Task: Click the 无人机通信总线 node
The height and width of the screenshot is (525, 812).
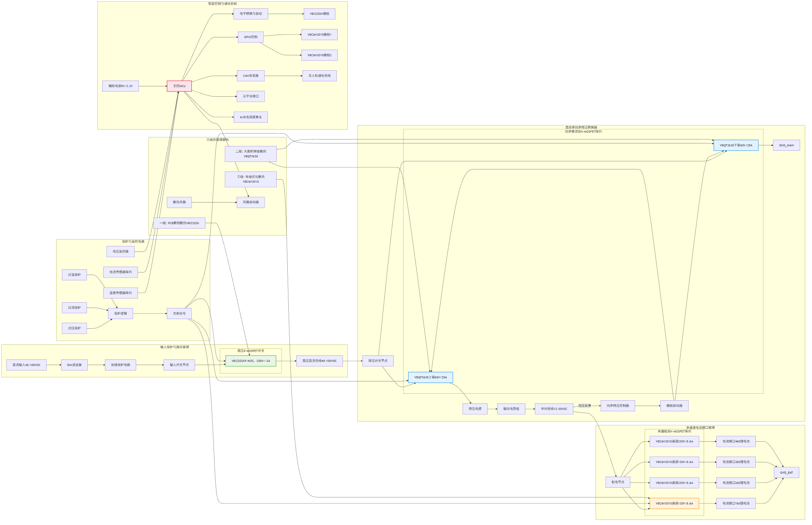Action: pyautogui.click(x=319, y=76)
